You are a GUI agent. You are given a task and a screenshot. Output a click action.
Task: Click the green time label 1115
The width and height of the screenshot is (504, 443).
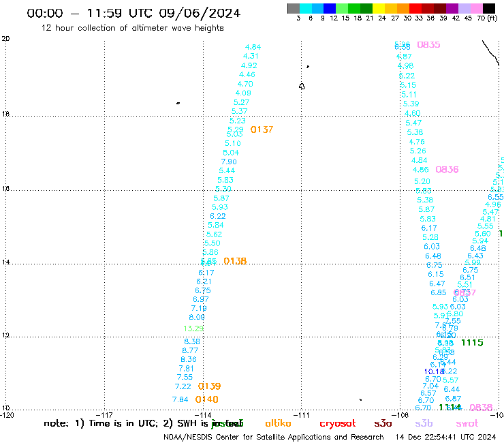(472, 343)
